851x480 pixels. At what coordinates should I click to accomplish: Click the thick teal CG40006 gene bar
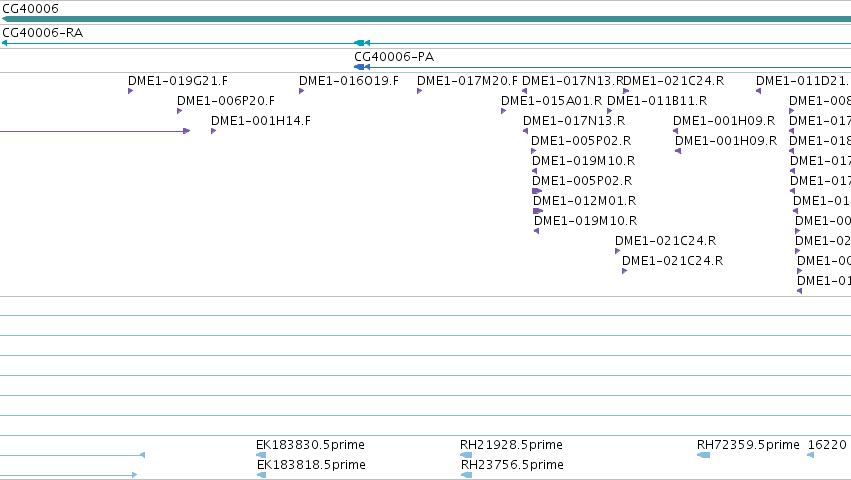(426, 19)
